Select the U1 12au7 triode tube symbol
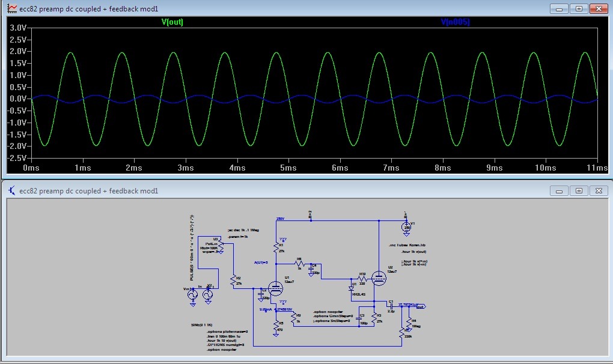 point(276,289)
